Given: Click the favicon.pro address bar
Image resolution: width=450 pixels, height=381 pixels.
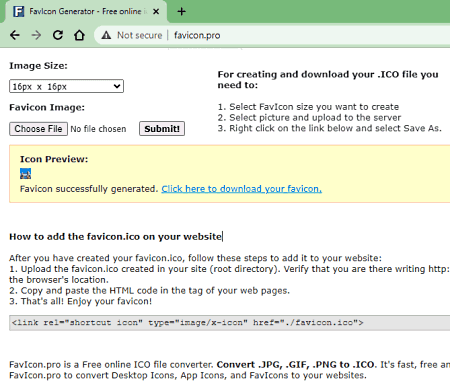Looking at the screenshot, I should click(272, 35).
